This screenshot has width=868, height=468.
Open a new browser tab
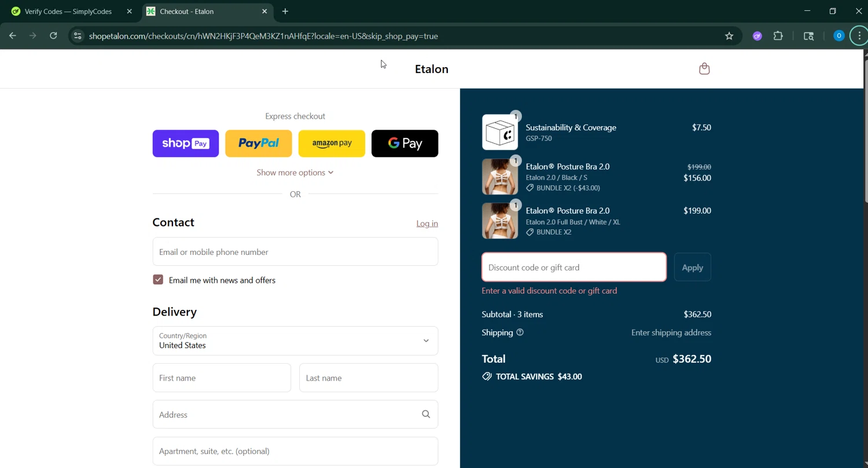pyautogui.click(x=285, y=11)
